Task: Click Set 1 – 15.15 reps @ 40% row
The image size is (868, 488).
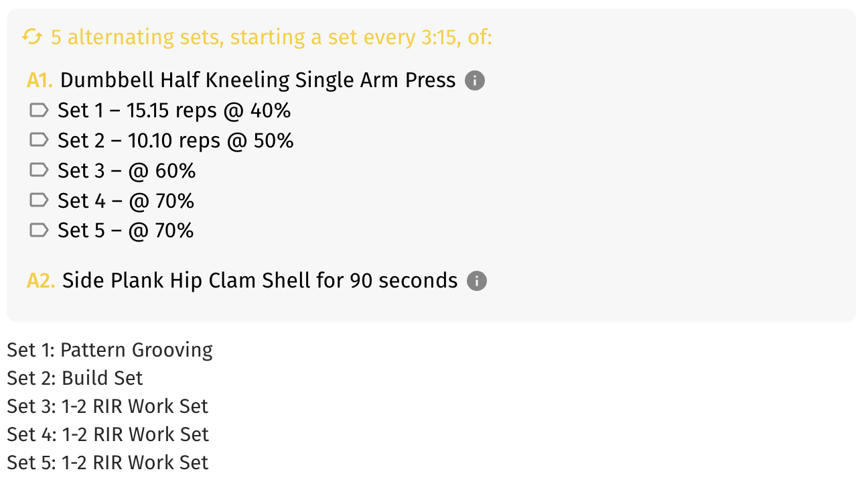Action: click(160, 110)
